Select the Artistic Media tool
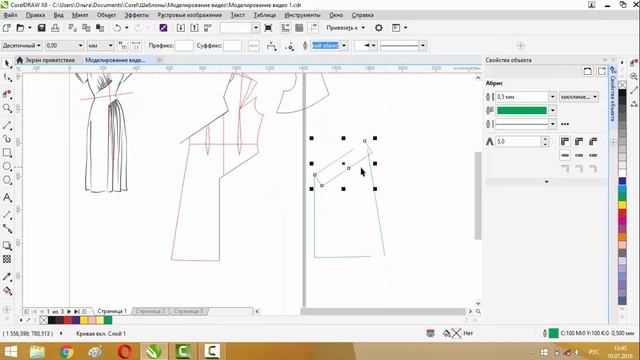 [7, 139]
